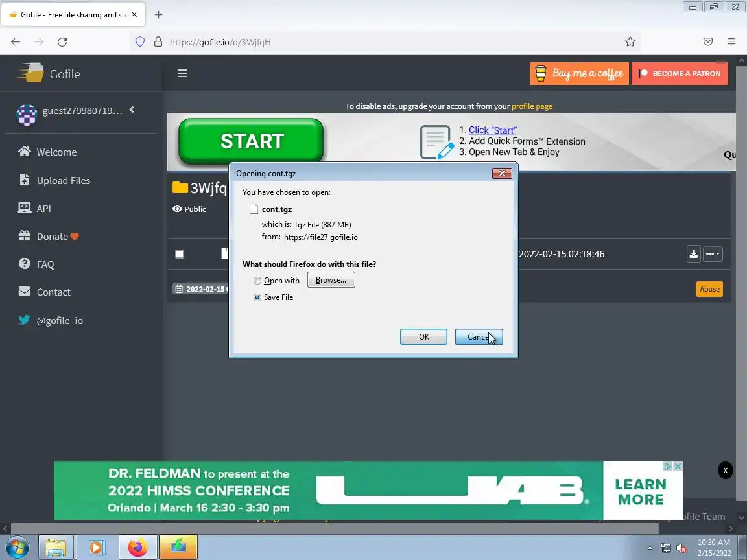Open the profile page link
The image size is (747, 560).
532,106
